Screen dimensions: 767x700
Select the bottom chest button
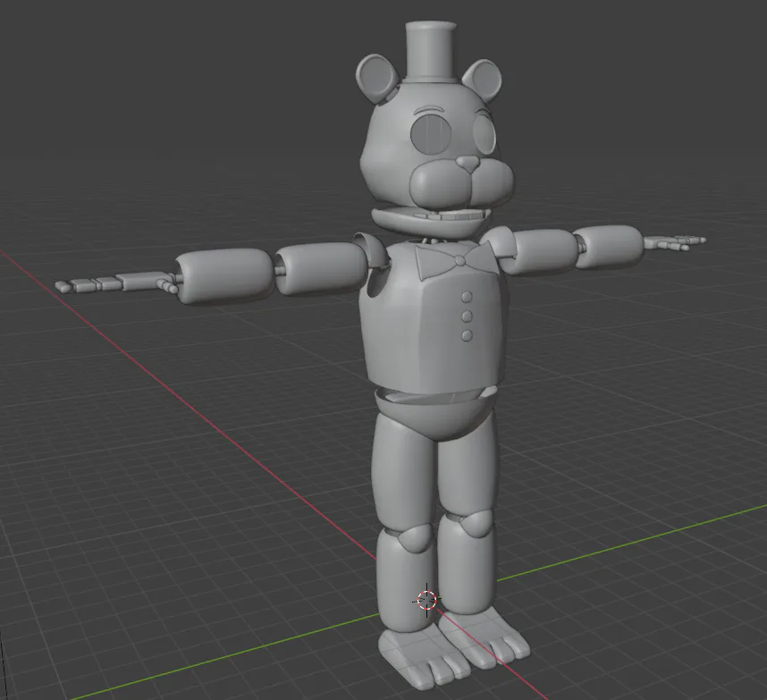[x=468, y=335]
